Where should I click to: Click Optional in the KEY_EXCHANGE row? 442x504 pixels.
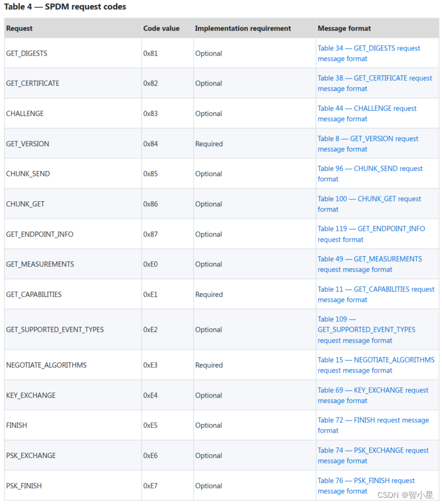coord(209,395)
